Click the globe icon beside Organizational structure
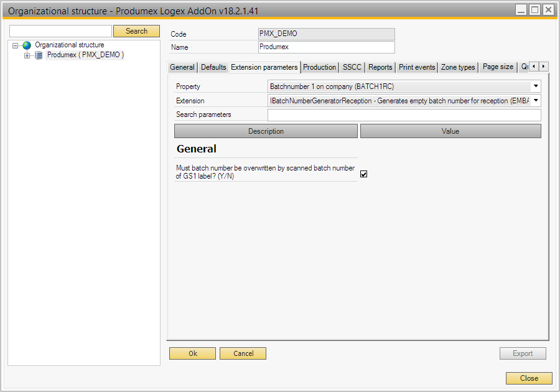560x392 pixels. (27, 45)
